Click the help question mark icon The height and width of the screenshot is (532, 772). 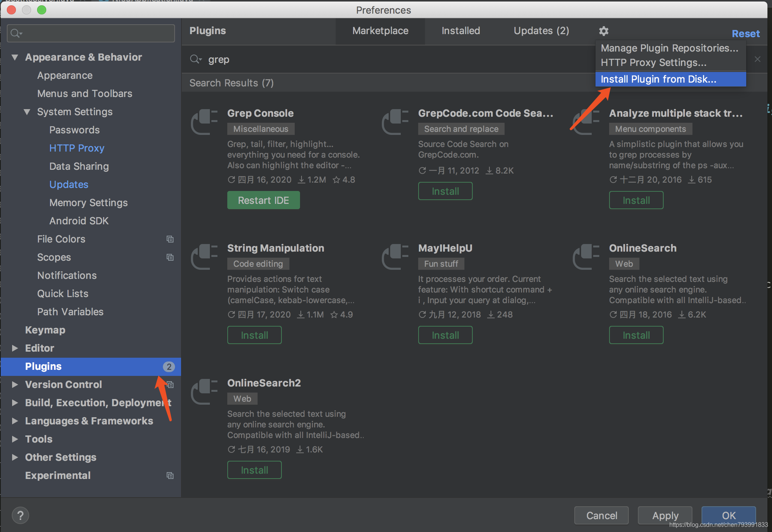coord(20,515)
